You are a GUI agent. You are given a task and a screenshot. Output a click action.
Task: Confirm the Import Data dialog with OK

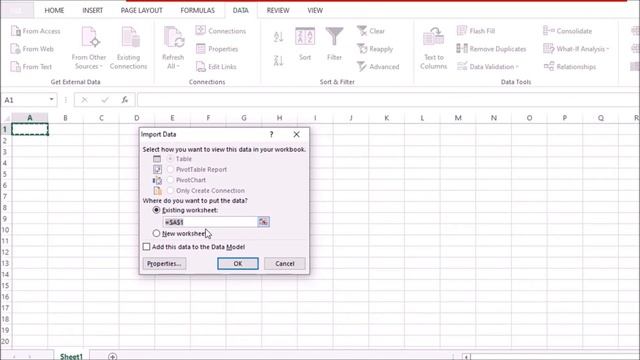click(x=238, y=264)
